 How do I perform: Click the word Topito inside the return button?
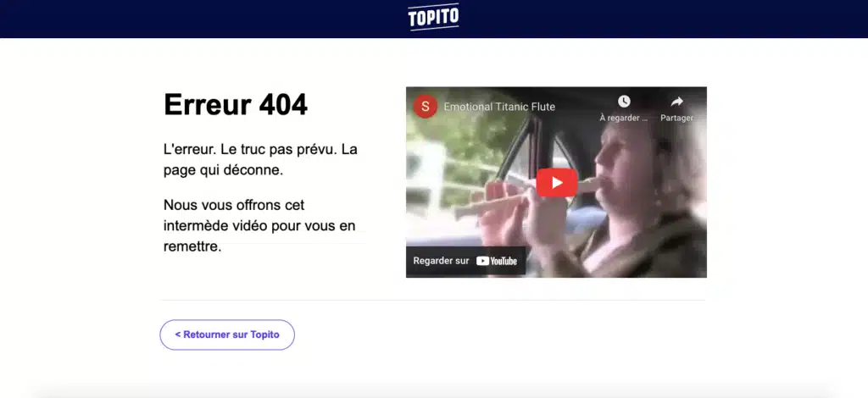click(x=264, y=334)
